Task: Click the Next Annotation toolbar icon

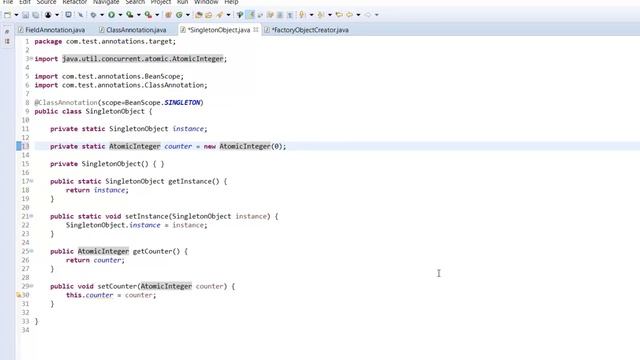Action: tap(302, 15)
